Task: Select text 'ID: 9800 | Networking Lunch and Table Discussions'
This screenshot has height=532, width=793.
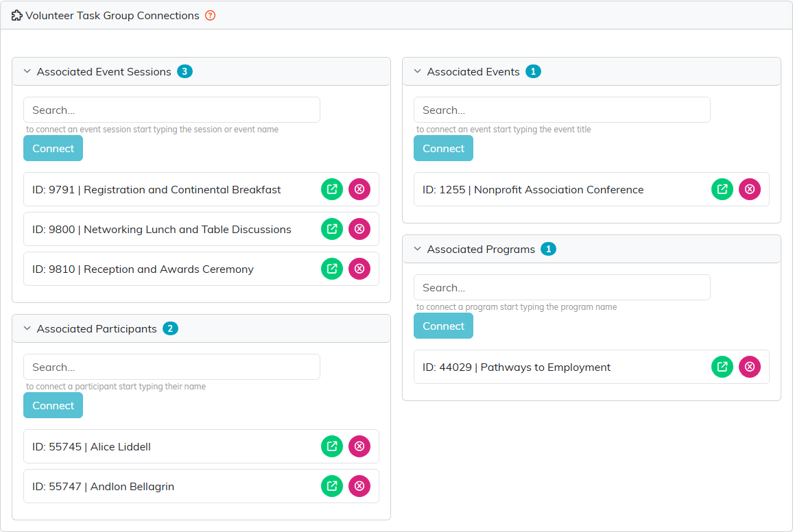Action: (162, 230)
